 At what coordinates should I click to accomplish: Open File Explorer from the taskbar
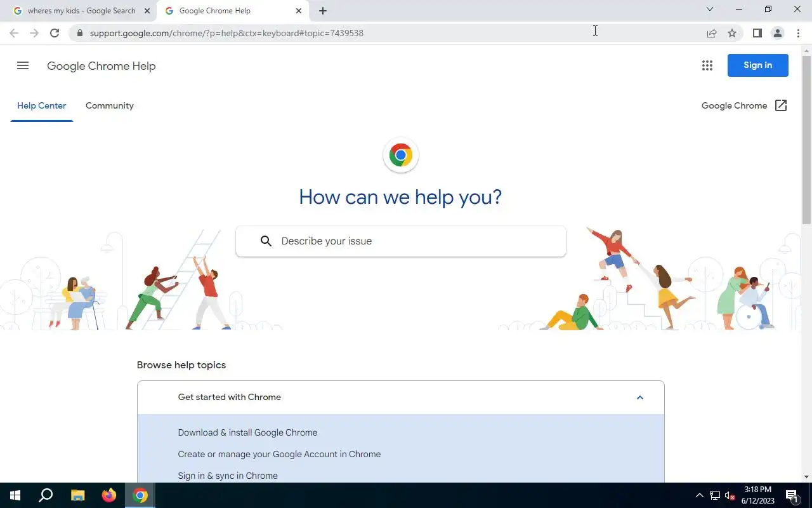(77, 495)
